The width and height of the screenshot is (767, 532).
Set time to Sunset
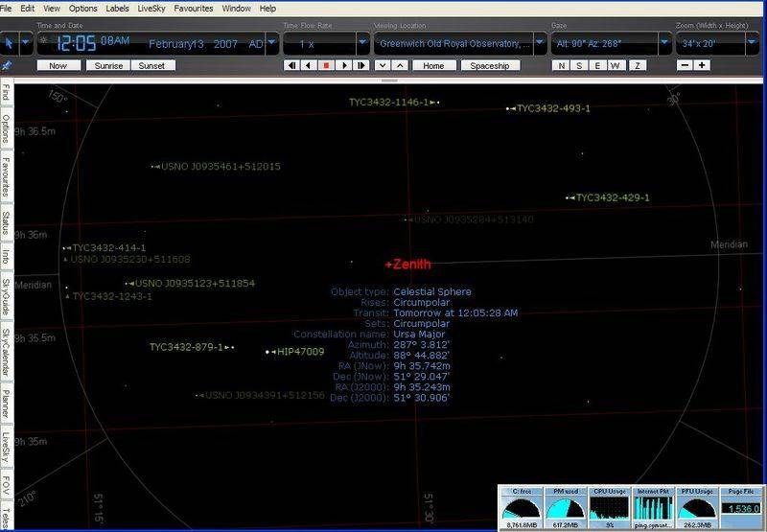(151, 65)
